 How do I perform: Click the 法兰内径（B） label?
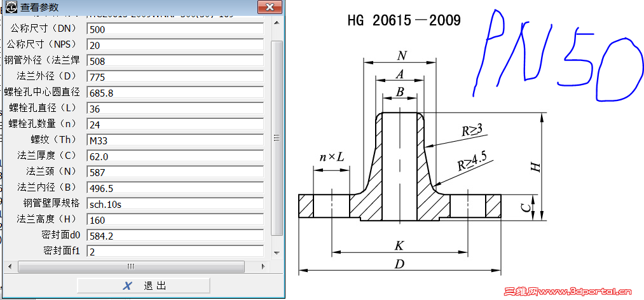tap(47, 187)
